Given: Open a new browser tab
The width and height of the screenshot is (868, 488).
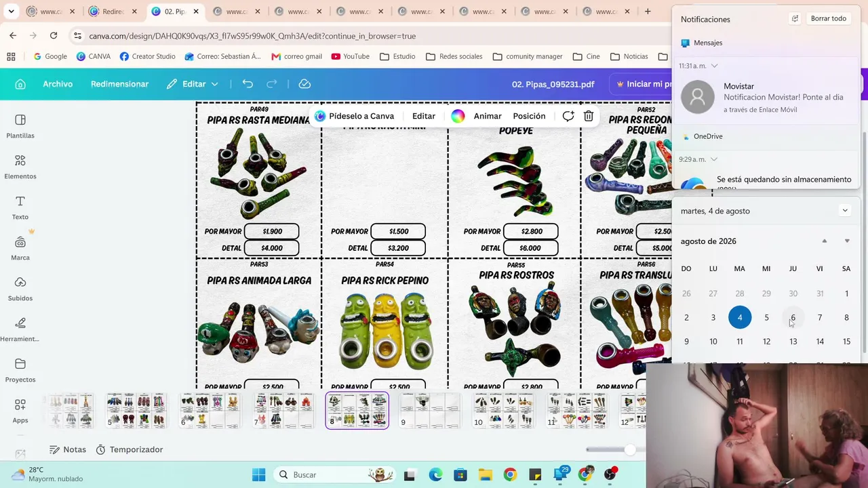Looking at the screenshot, I should [648, 12].
